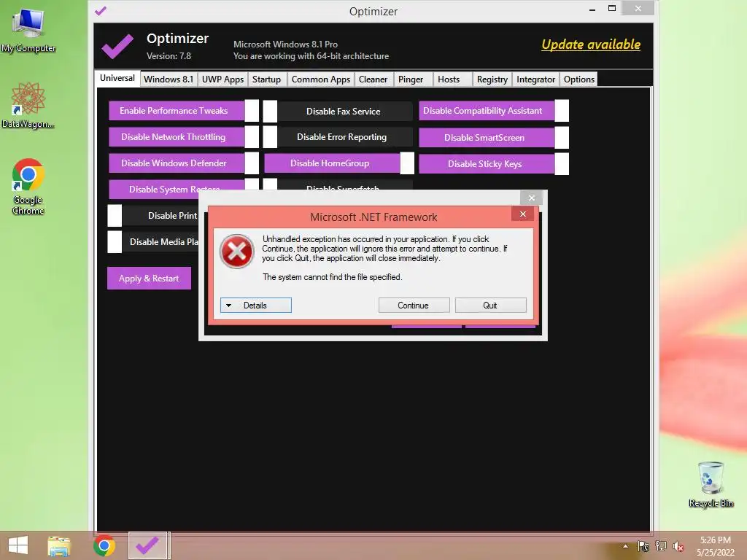747x560 pixels.
Task: Open File Explorer from the taskbar
Action: (x=59, y=546)
